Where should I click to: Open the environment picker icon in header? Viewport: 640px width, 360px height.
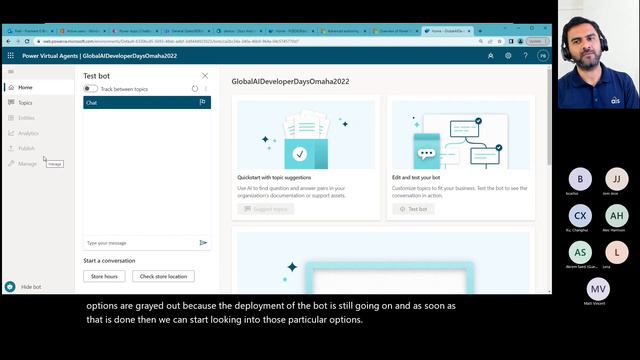[x=491, y=56]
